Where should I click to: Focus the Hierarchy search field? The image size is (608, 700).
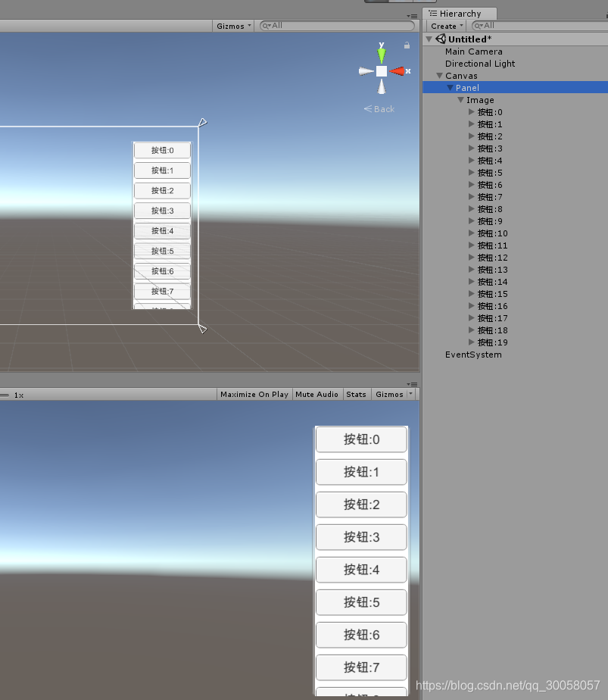coord(540,26)
